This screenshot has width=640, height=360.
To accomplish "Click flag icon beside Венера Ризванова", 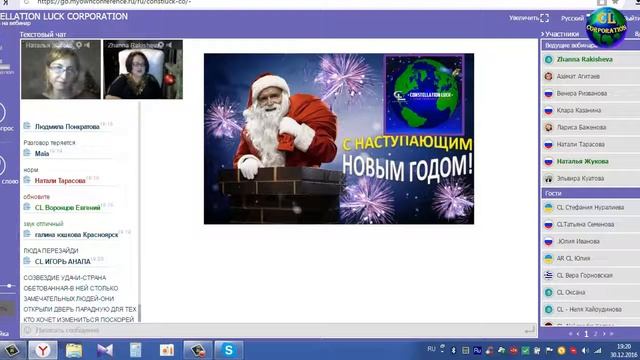I will point(549,93).
